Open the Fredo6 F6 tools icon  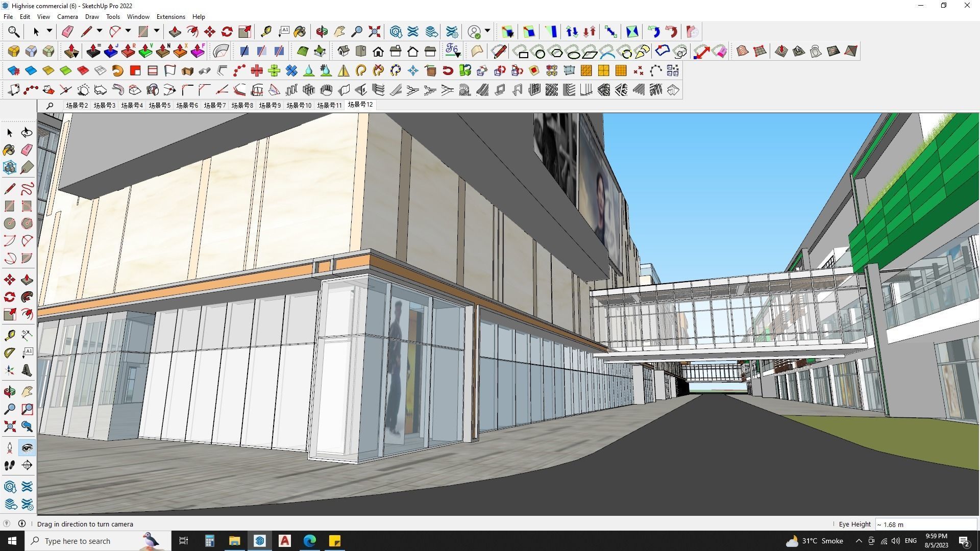[x=453, y=51]
